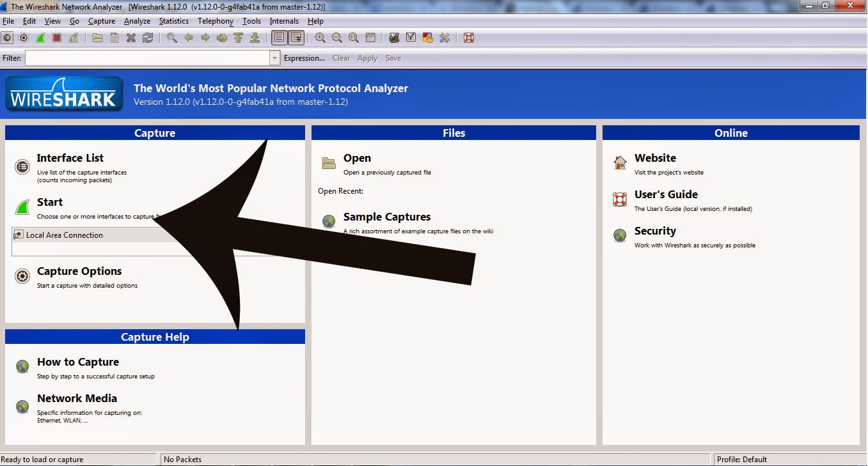Open the View menu
This screenshot has height=466, width=868.
point(52,21)
